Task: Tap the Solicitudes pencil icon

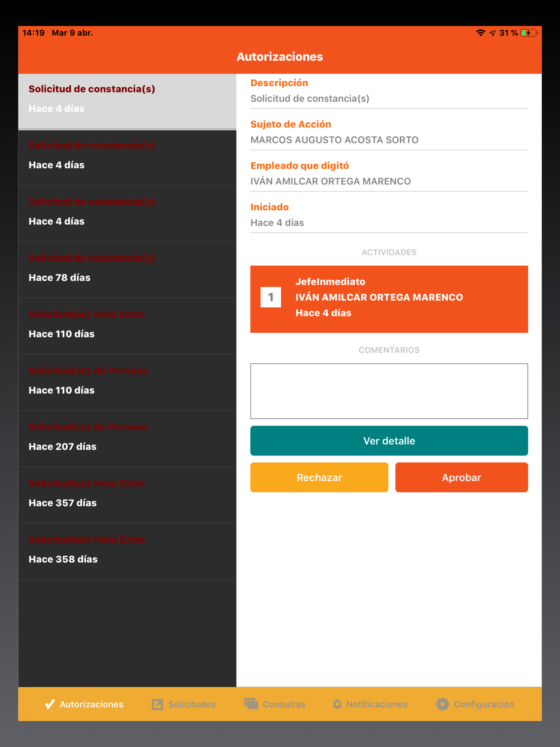Action: pos(157,704)
